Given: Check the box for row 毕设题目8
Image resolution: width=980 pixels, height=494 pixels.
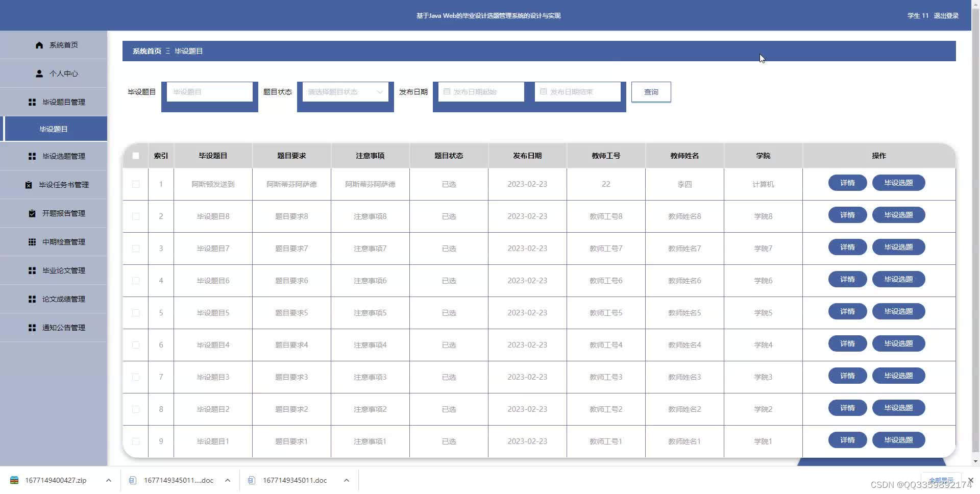Looking at the screenshot, I should click(x=136, y=216).
